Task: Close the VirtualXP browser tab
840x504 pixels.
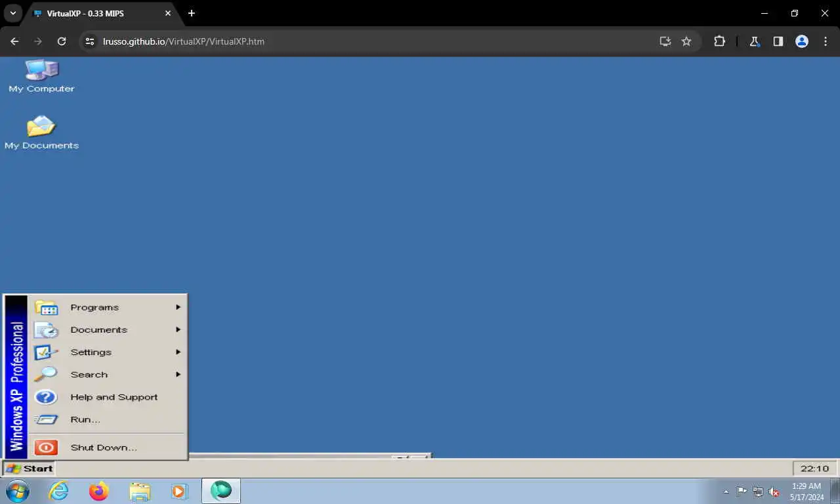Action: (168, 13)
